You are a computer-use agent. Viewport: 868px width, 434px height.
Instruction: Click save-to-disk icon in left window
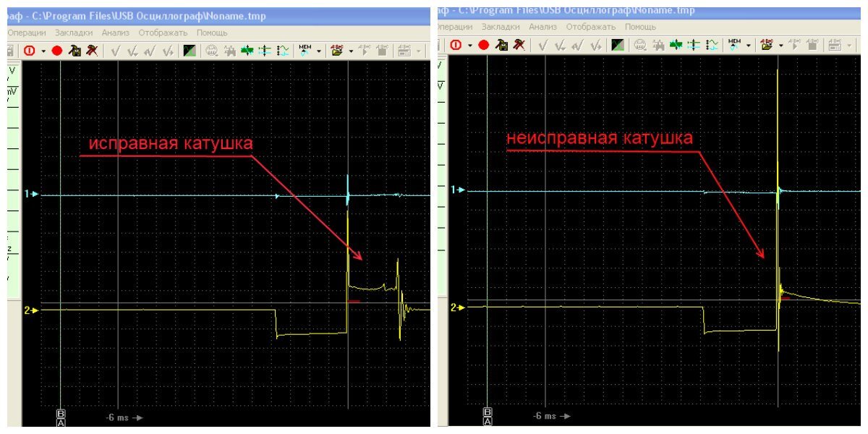pyautogui.click(x=75, y=51)
